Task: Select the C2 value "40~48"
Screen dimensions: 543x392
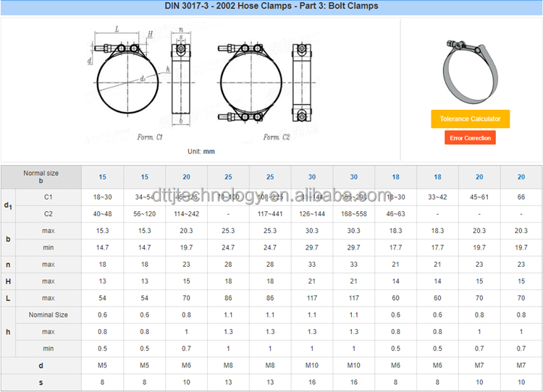Action: tap(102, 213)
